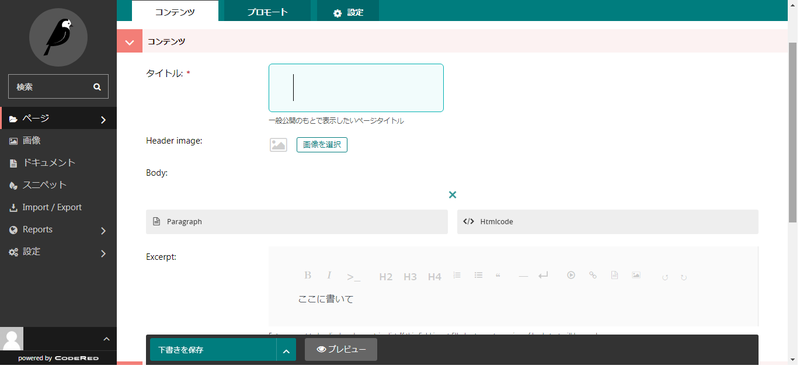Redo edit in Excerpt editor
Image resolution: width=800 pixels, height=369 pixels.
coord(684,278)
